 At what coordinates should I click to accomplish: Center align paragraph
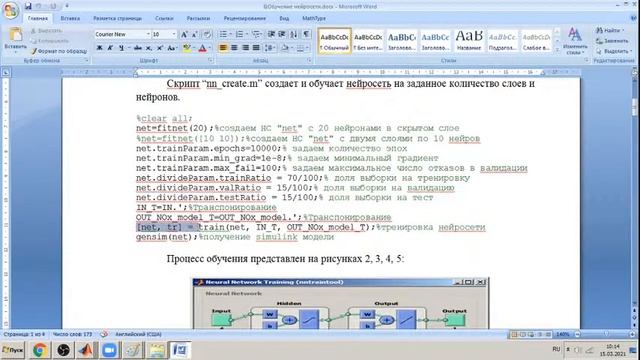point(234,48)
